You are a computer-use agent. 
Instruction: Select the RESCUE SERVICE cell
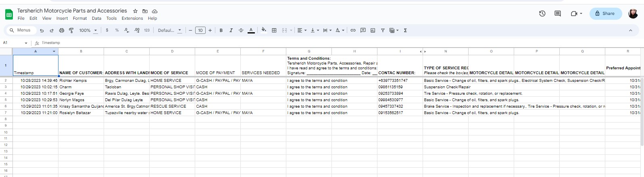tap(172, 106)
